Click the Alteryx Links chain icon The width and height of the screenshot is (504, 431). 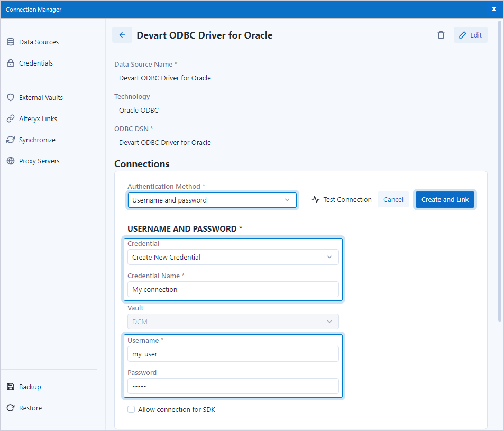click(11, 119)
